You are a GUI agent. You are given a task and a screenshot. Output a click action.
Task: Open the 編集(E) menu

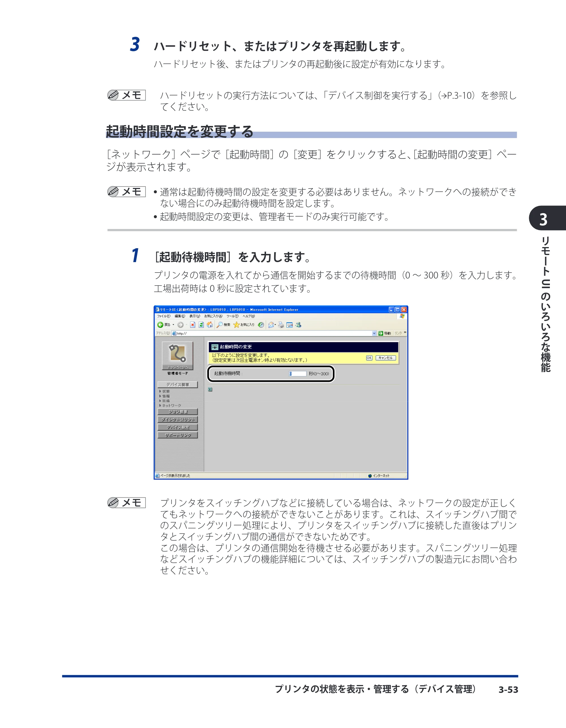pos(180,316)
